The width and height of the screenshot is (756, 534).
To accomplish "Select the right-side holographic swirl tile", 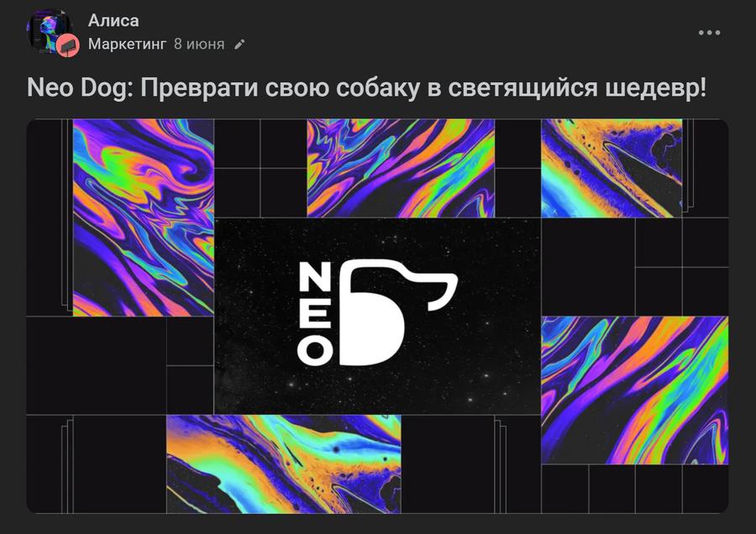I will [634, 390].
